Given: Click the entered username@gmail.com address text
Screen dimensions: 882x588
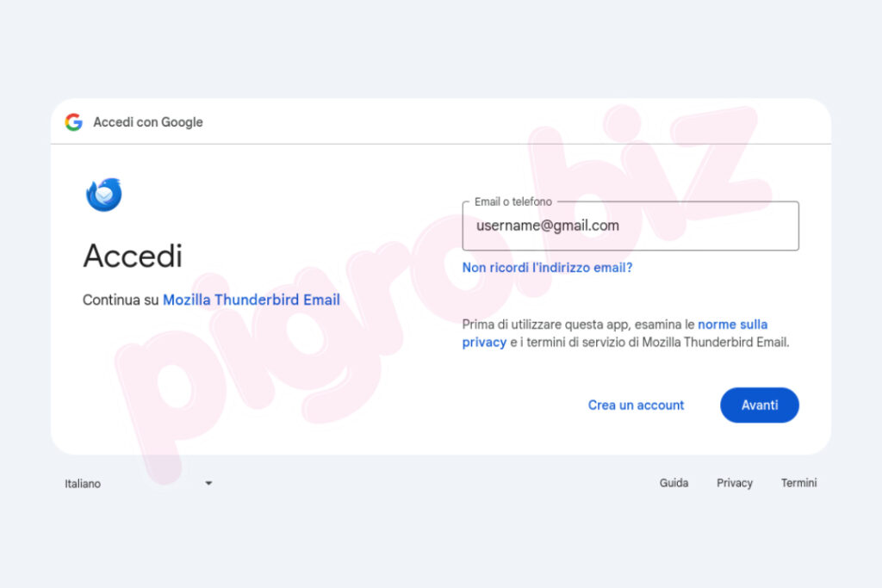Looking at the screenshot, I should pyautogui.click(x=548, y=226).
